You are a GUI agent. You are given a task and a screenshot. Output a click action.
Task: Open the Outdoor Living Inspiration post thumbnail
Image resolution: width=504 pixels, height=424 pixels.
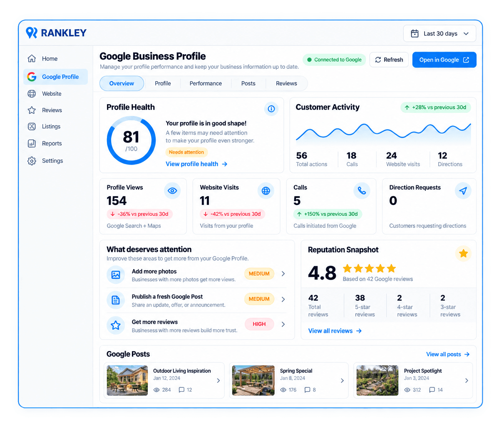pos(127,380)
